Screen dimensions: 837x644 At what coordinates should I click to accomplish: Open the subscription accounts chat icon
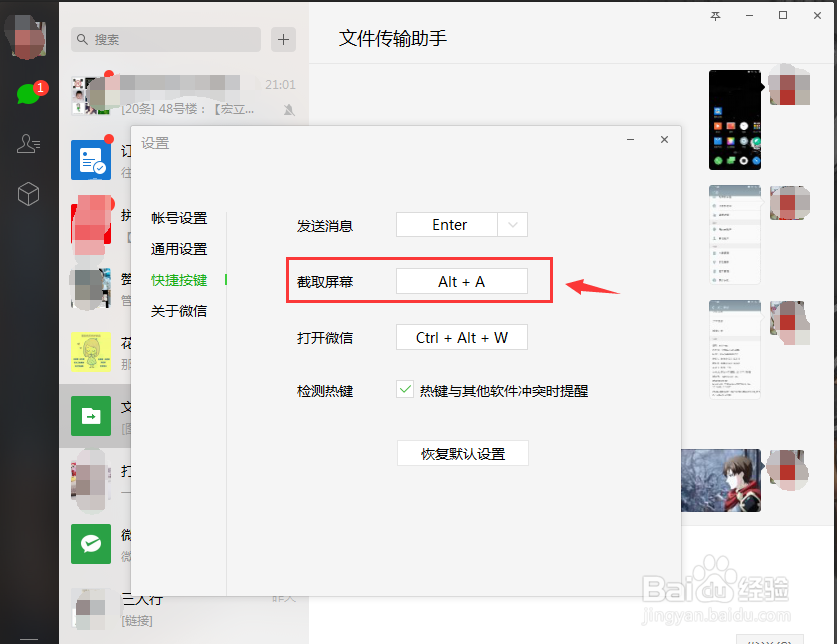[91, 160]
